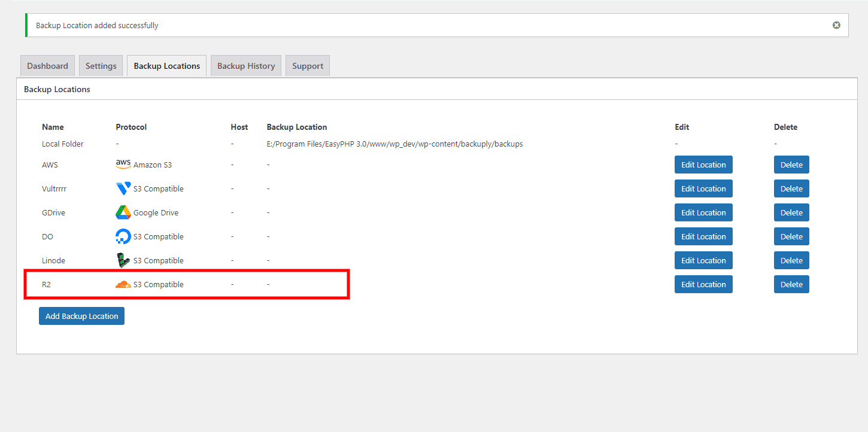
Task: Click the Google Drive icon in the GDrive row
Action: coord(123,212)
